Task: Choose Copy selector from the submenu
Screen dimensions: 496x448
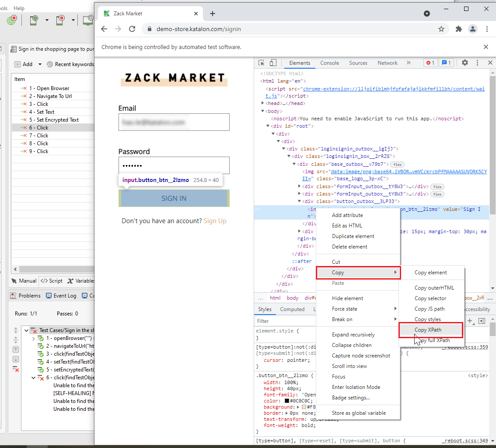Action: [x=430, y=298]
